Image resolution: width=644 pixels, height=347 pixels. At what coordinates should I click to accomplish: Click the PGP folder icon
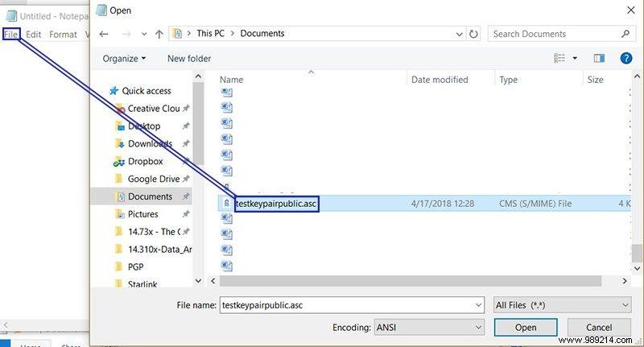119,267
